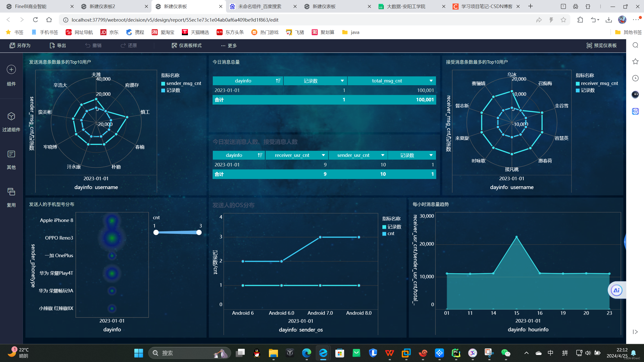Screen dimensions: 644x362
Task: Open receiver_usr_cnt column dropdown arrow
Action: pos(323,155)
